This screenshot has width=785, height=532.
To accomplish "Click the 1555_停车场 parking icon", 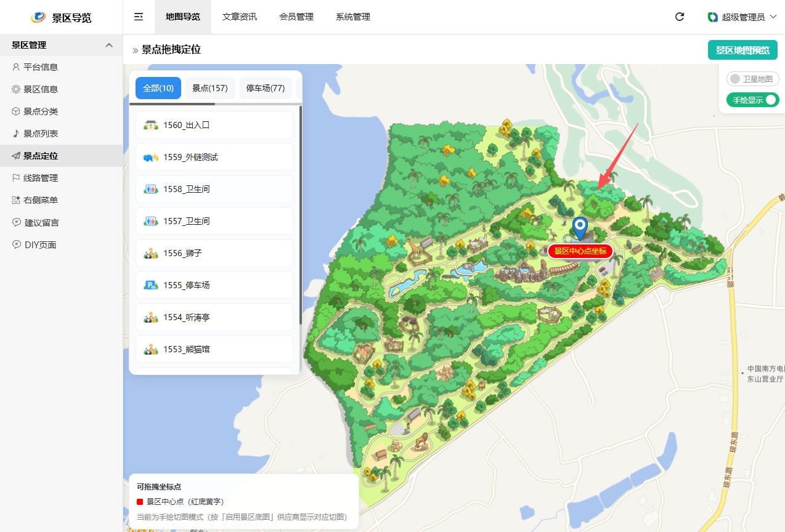I will pyautogui.click(x=151, y=285).
